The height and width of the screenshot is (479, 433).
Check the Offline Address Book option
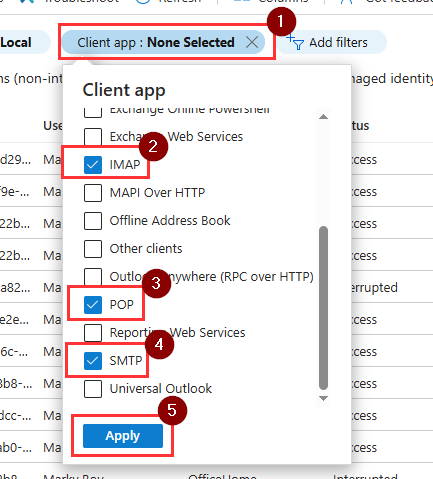(93, 221)
